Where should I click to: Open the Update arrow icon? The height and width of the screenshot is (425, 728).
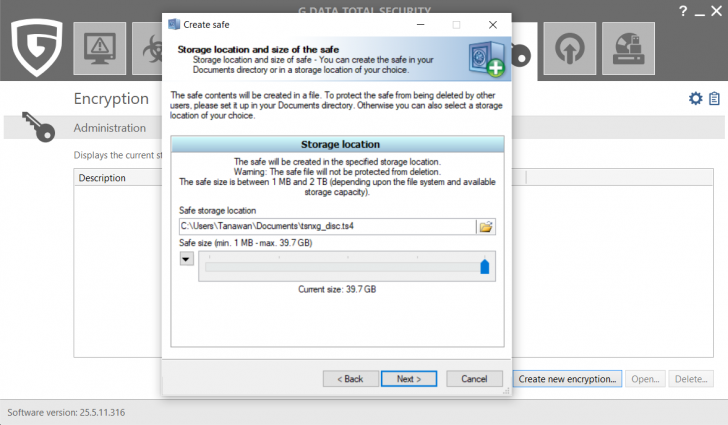570,48
